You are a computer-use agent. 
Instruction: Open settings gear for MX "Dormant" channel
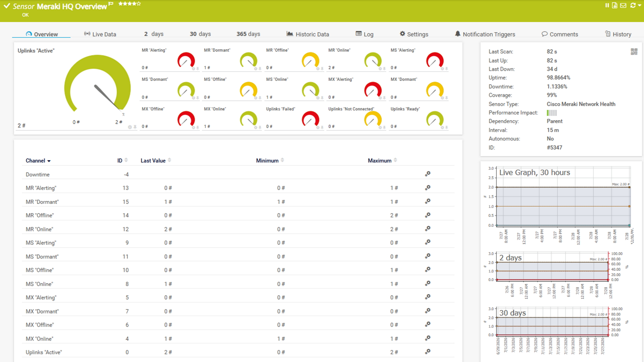[428, 311]
